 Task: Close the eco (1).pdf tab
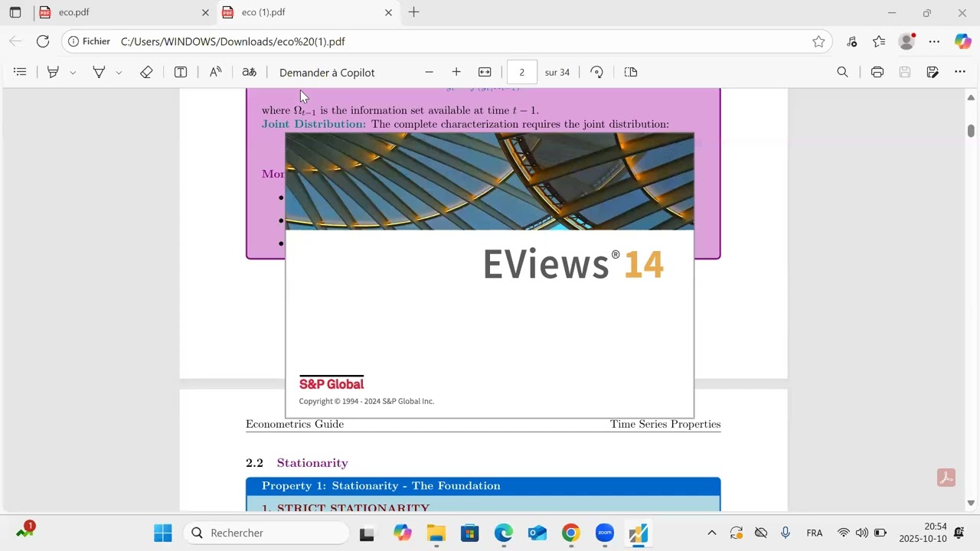pyautogui.click(x=388, y=12)
